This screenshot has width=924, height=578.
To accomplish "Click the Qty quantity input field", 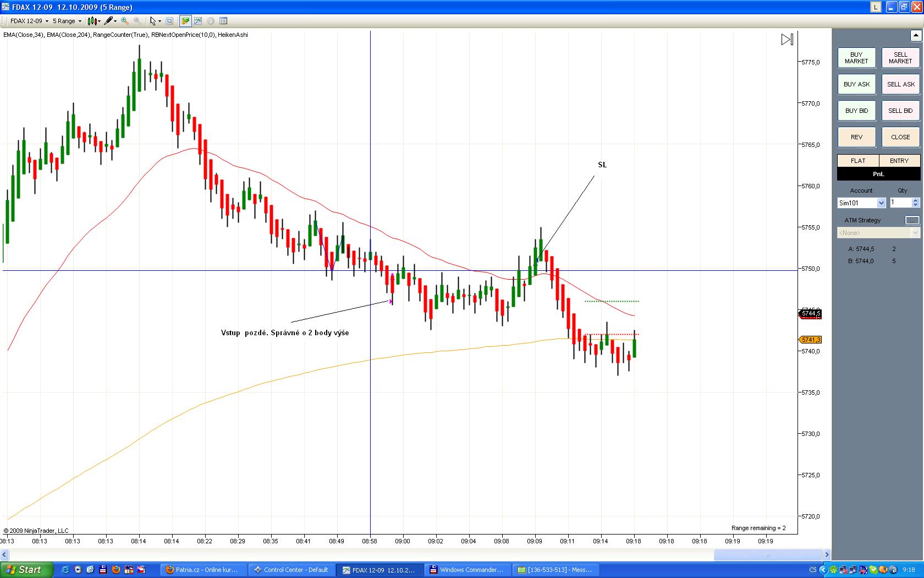I will click(x=901, y=203).
